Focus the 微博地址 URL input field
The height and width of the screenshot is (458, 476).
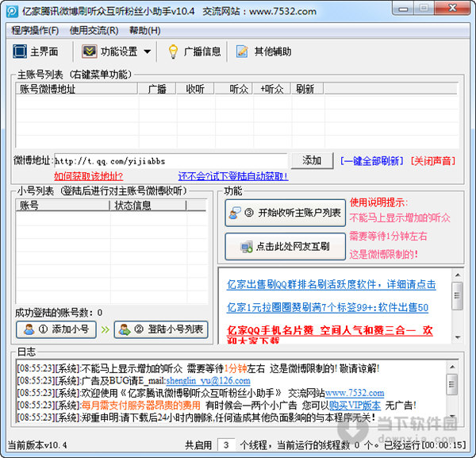(x=171, y=160)
